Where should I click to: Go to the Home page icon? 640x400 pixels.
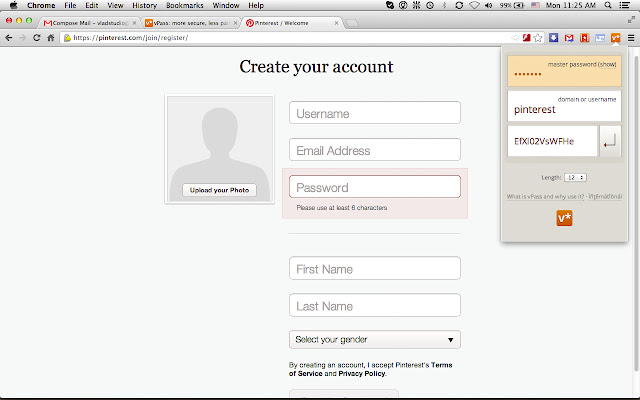coord(51,38)
